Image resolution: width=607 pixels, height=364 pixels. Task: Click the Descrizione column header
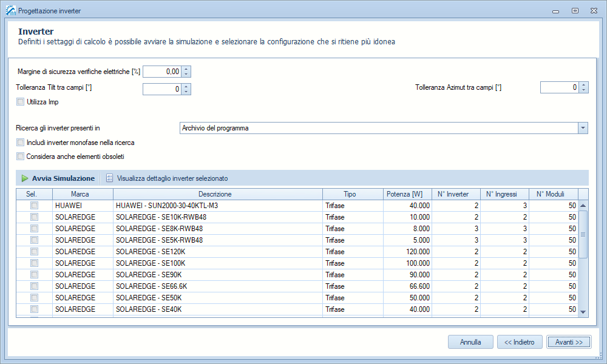(217, 194)
